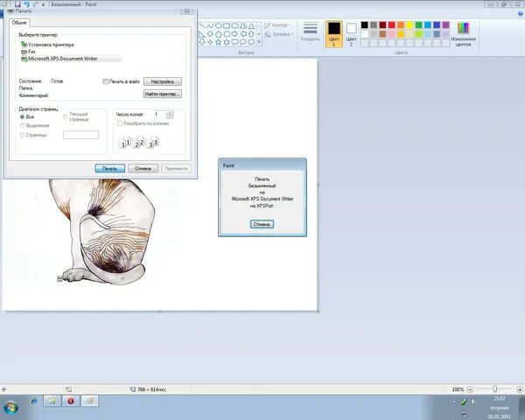525x420 pixels.
Task: Pick the green swatch in palette
Action: coord(418,25)
